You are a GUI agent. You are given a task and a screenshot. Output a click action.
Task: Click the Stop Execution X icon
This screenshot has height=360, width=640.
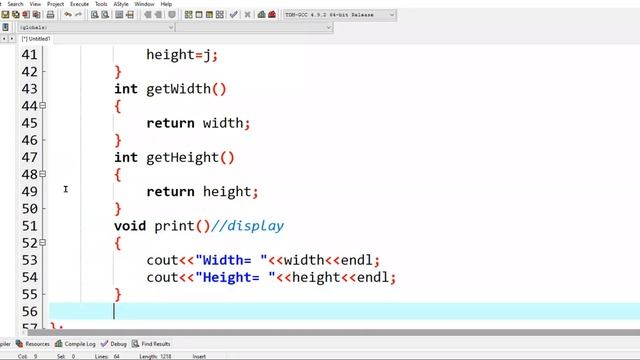click(x=247, y=15)
